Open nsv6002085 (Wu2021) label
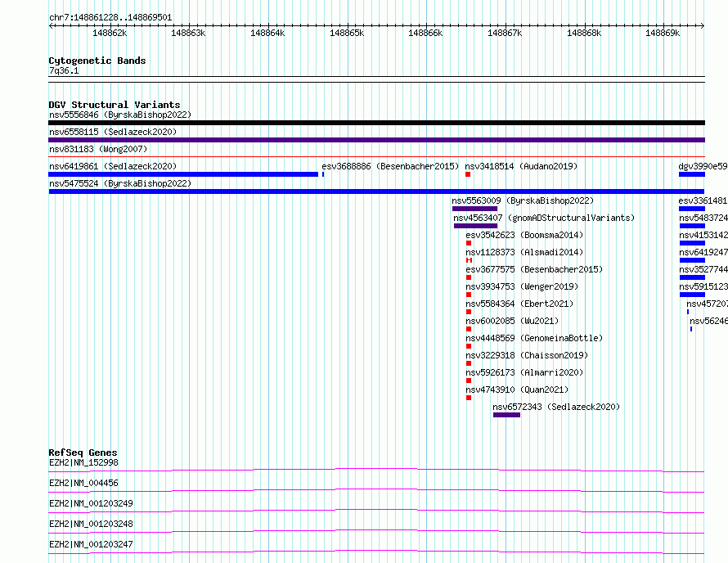 tap(512, 321)
